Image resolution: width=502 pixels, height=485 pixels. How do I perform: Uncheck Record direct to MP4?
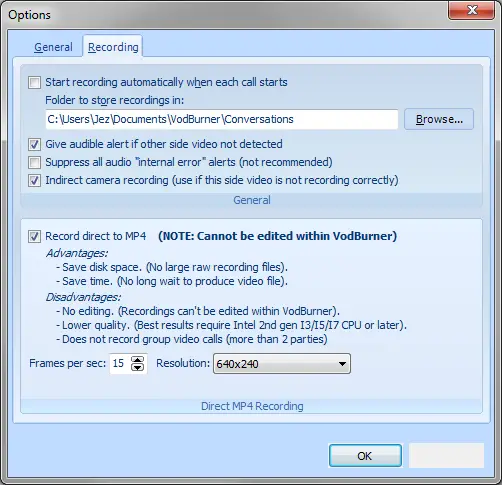[34, 236]
